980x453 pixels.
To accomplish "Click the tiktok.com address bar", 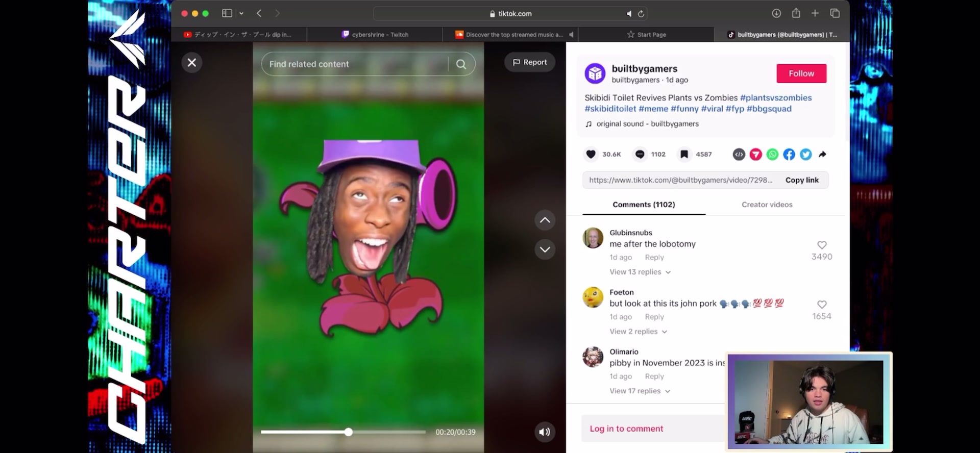I will [511, 14].
